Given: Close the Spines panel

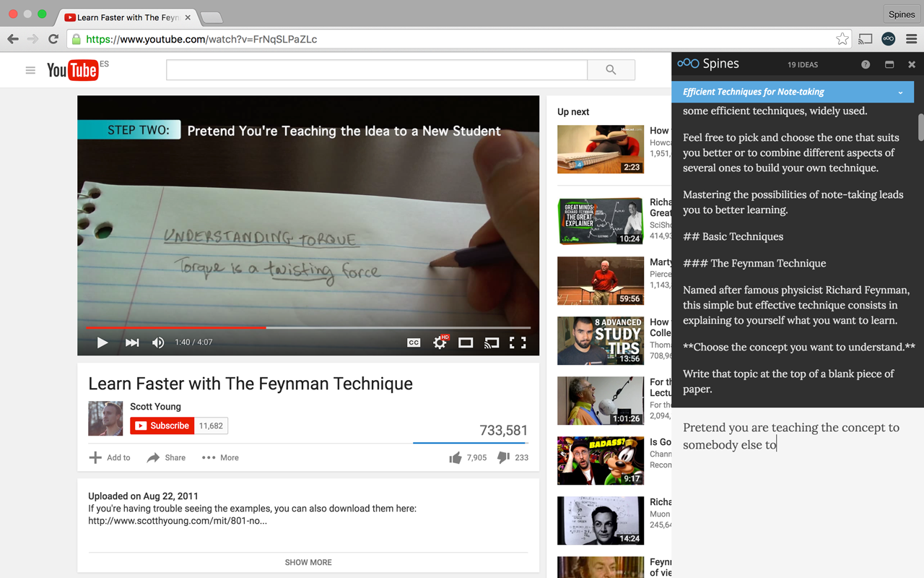Looking at the screenshot, I should (x=912, y=64).
